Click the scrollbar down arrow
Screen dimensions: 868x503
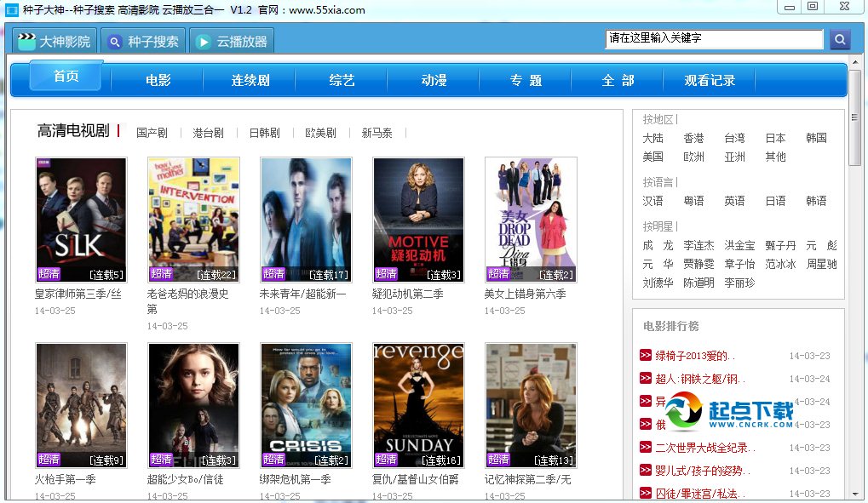point(854,494)
